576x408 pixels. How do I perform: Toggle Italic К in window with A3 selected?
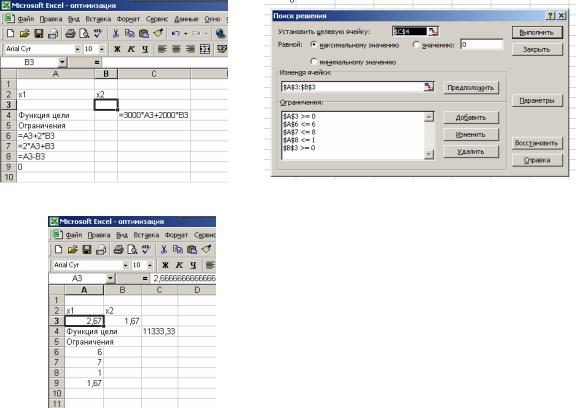(179, 265)
